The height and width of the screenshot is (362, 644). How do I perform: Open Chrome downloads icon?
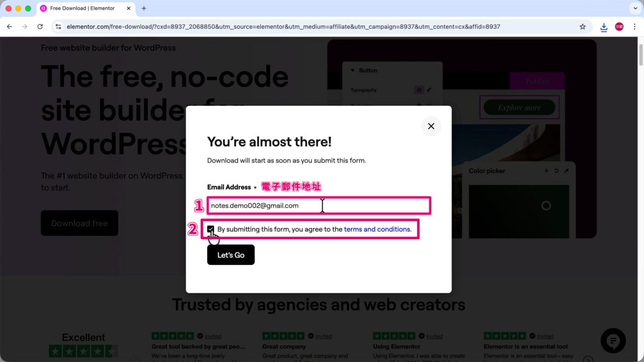click(x=604, y=27)
